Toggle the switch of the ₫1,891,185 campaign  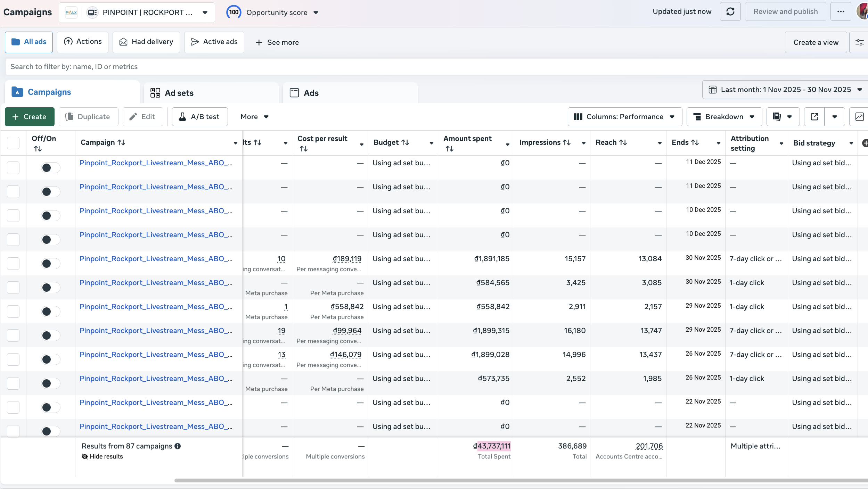pos(51,264)
